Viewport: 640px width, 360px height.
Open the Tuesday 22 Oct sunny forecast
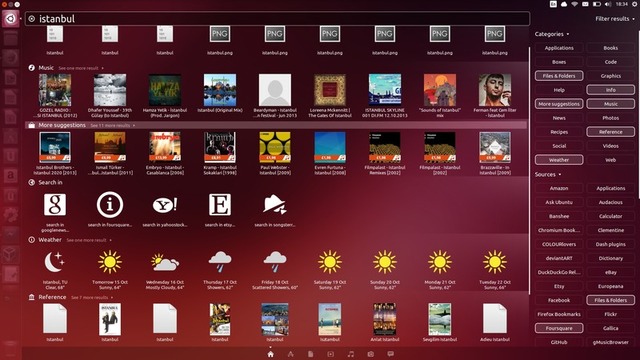(495, 262)
